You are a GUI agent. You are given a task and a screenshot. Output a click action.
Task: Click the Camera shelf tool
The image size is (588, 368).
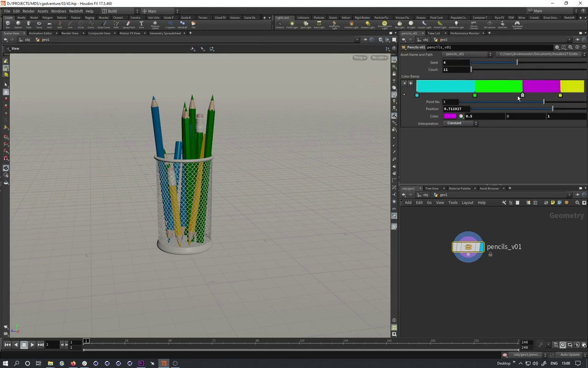pyautogui.click(x=279, y=24)
